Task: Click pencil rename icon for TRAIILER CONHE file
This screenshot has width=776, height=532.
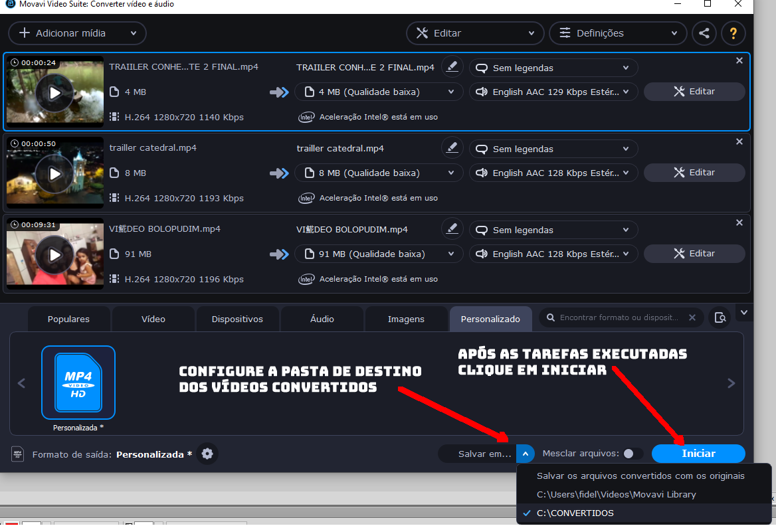Action: coord(452,66)
